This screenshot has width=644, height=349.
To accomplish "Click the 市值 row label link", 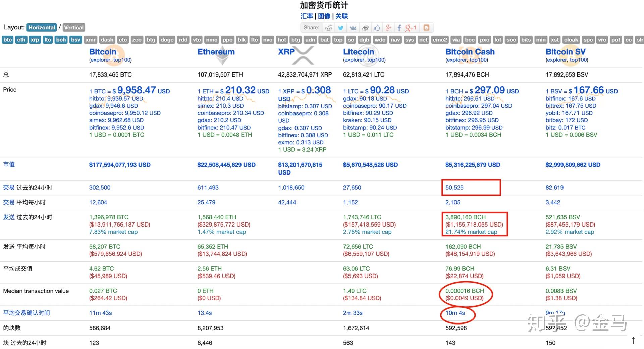I will click(9, 164).
